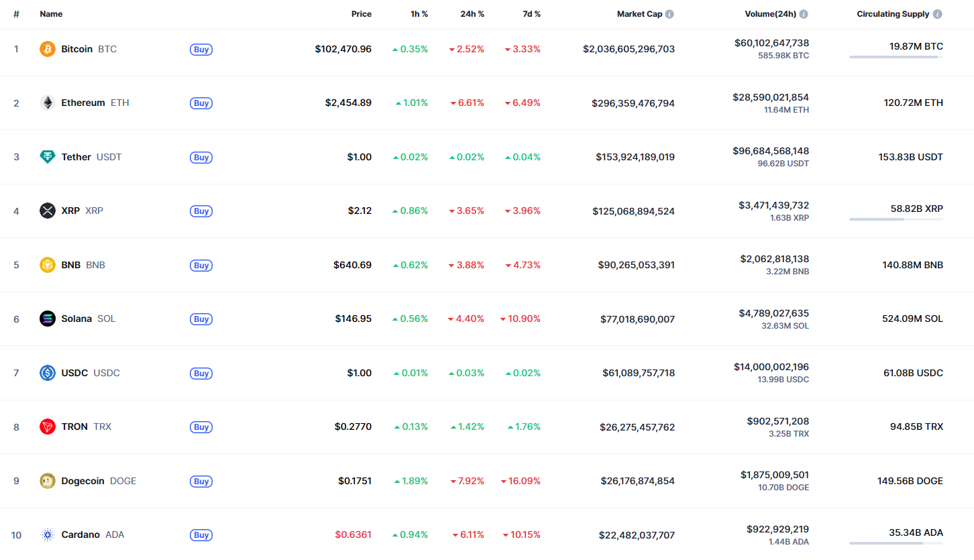Open the XRP name link
The image size is (974, 560).
[82, 211]
